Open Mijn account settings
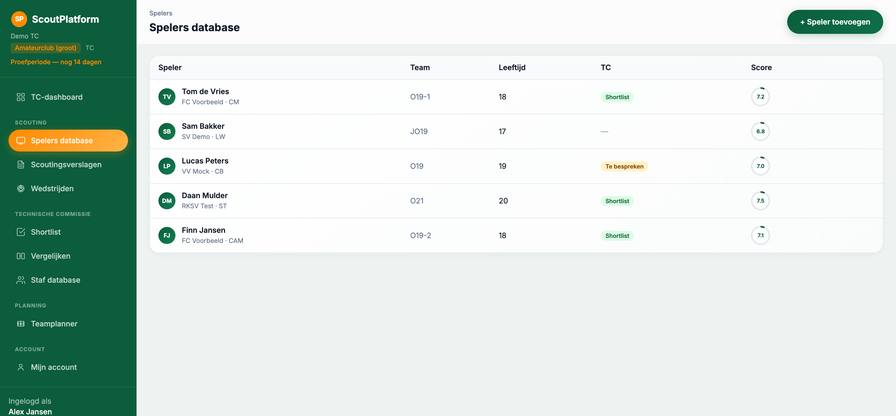 tap(68, 367)
